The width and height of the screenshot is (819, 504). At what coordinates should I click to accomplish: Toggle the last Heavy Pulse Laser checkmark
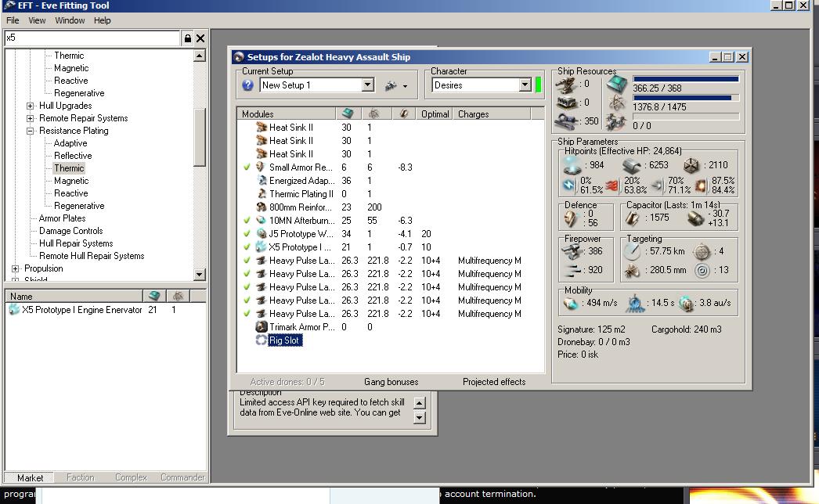coord(247,313)
